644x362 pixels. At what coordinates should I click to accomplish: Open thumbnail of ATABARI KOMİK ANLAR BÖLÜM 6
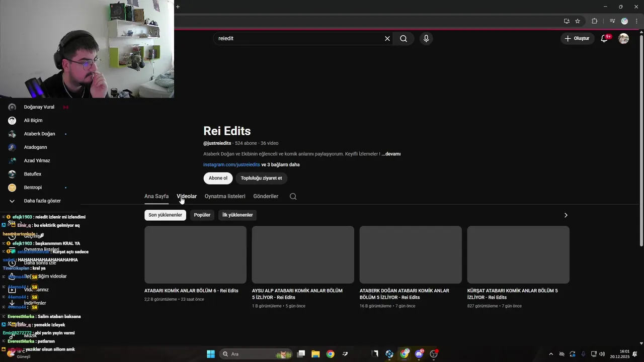coord(195,254)
